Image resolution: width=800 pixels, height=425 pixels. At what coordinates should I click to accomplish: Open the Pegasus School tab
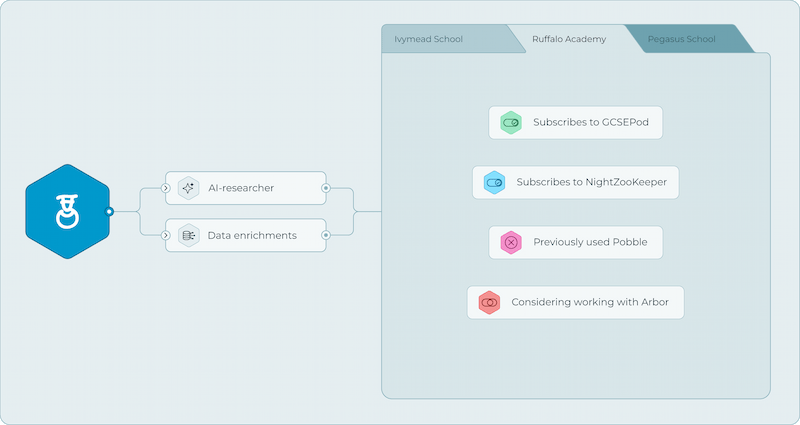682,39
